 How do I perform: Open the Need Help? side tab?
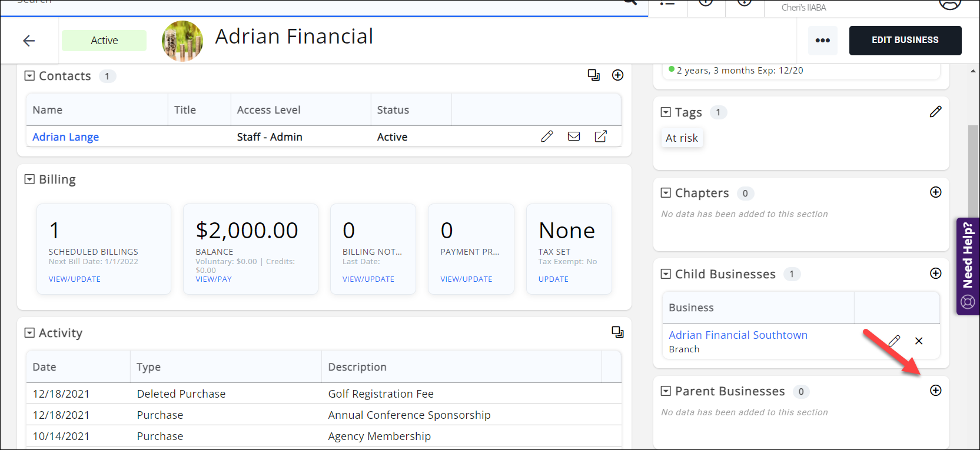tap(968, 266)
